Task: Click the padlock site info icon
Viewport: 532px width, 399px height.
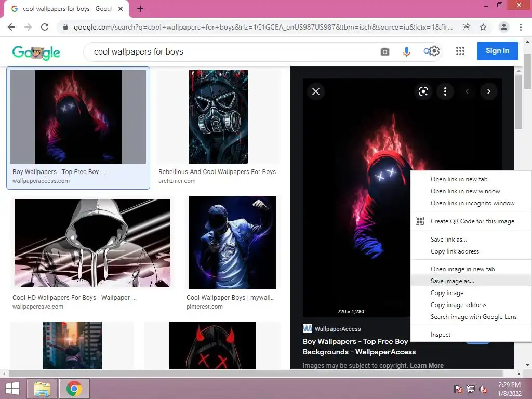Action: [x=65, y=27]
